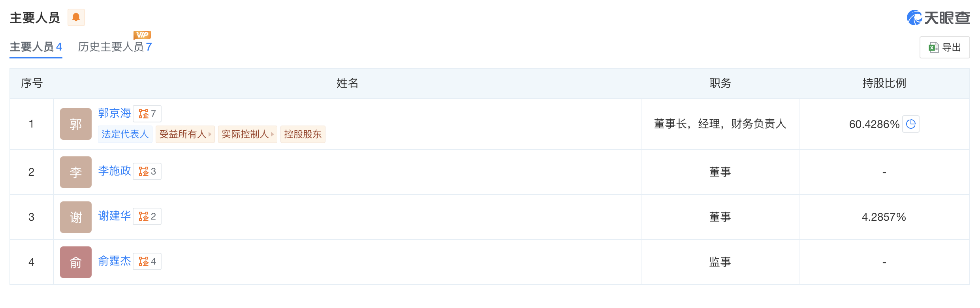Viewport: 980px width, 308px height.
Task: Open 俞霆杰's profile link
Action: click(x=115, y=261)
